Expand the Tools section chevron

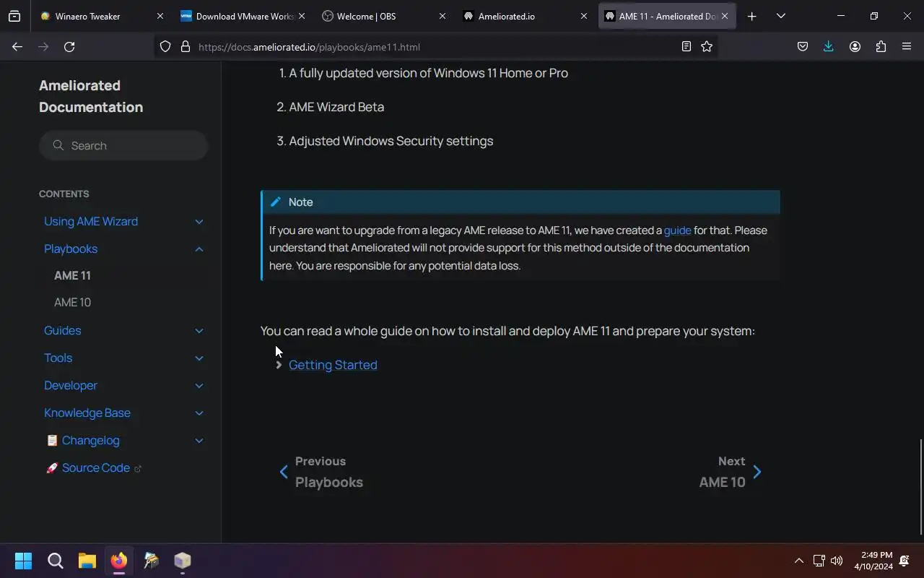point(199,358)
